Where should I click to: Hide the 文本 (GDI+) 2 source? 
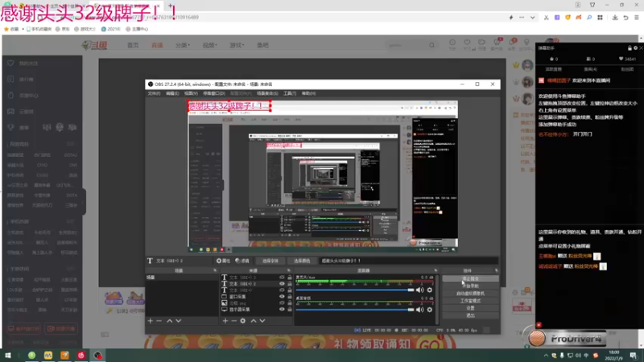(x=282, y=284)
